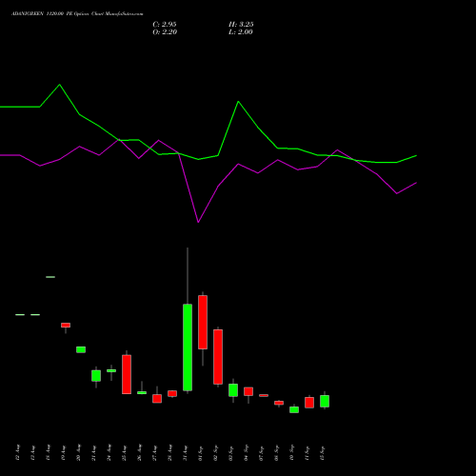
Task: Click the 31 Aug date label
Action: click(185, 452)
